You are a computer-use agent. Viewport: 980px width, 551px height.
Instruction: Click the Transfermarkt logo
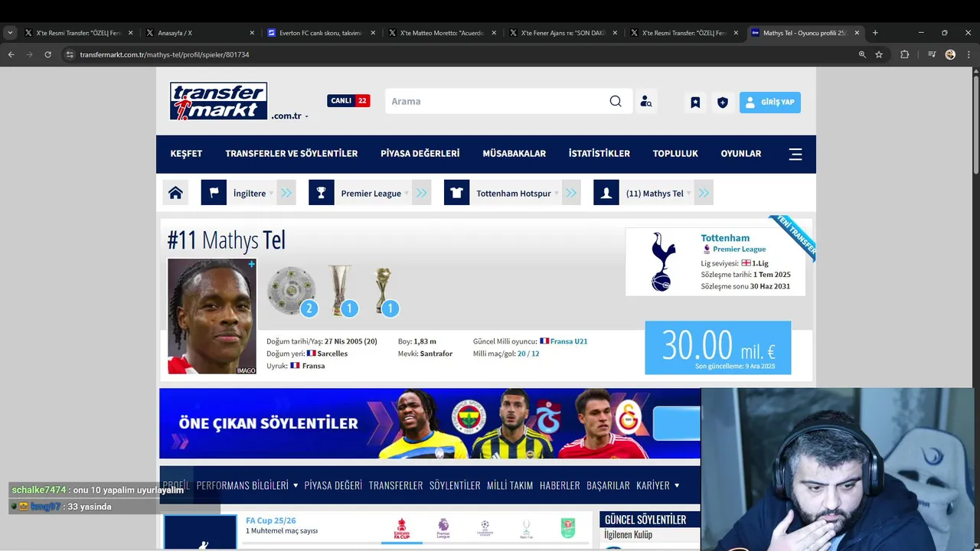click(218, 101)
